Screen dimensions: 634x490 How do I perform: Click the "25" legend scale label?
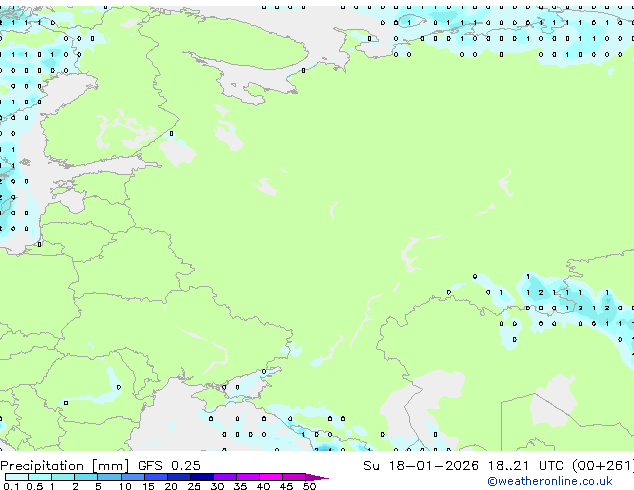(194, 486)
